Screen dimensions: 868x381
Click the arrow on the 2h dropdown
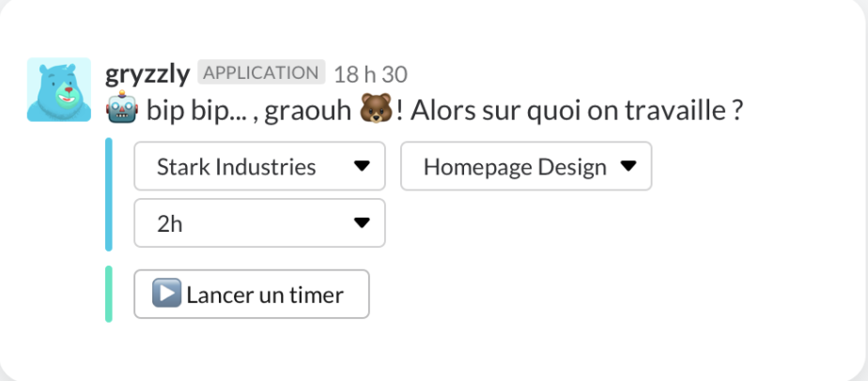point(361,223)
